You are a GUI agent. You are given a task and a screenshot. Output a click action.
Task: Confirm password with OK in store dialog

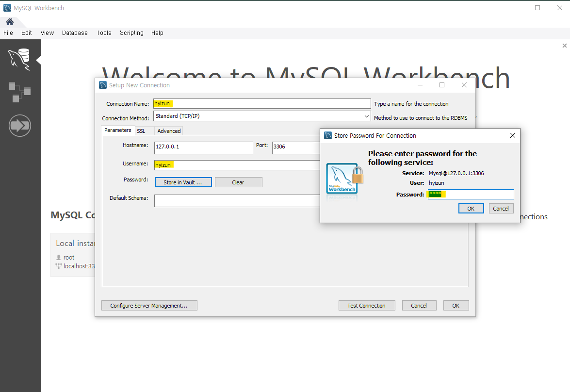tap(471, 208)
